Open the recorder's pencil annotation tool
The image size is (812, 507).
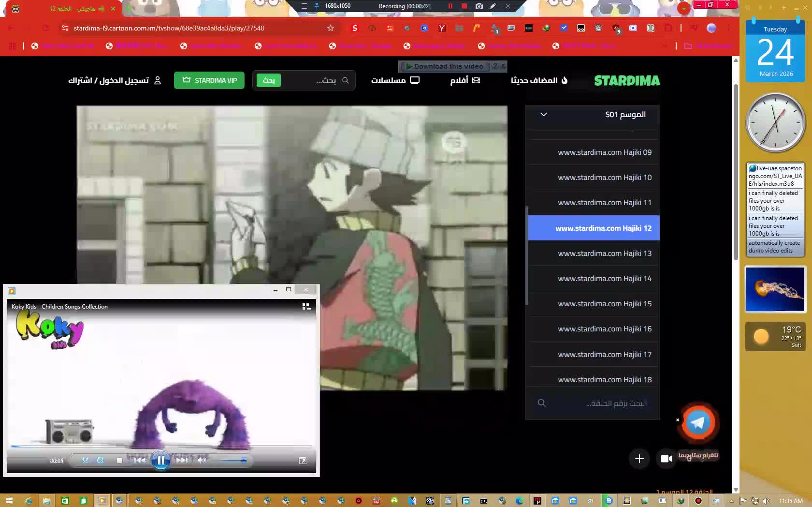pos(493,6)
